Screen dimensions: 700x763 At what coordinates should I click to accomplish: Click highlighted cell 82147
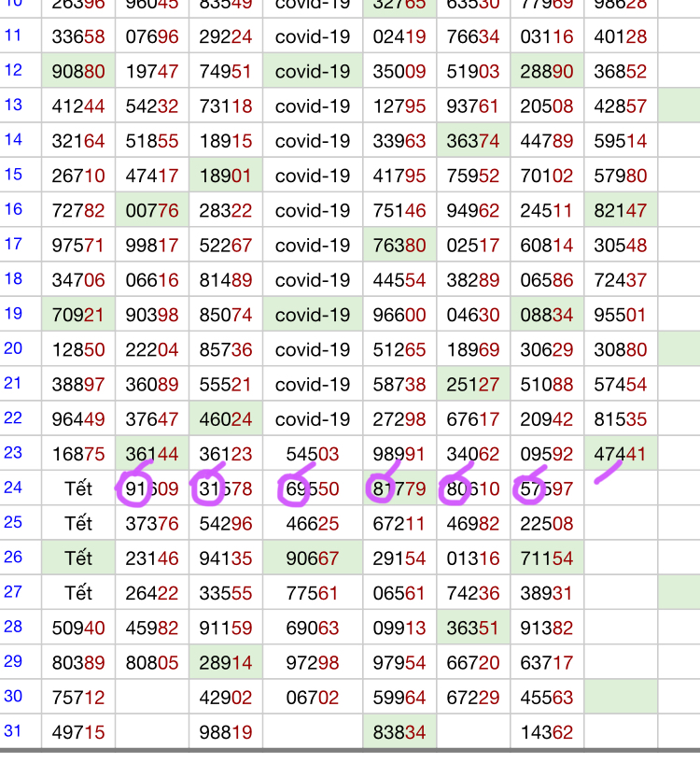tap(621, 211)
